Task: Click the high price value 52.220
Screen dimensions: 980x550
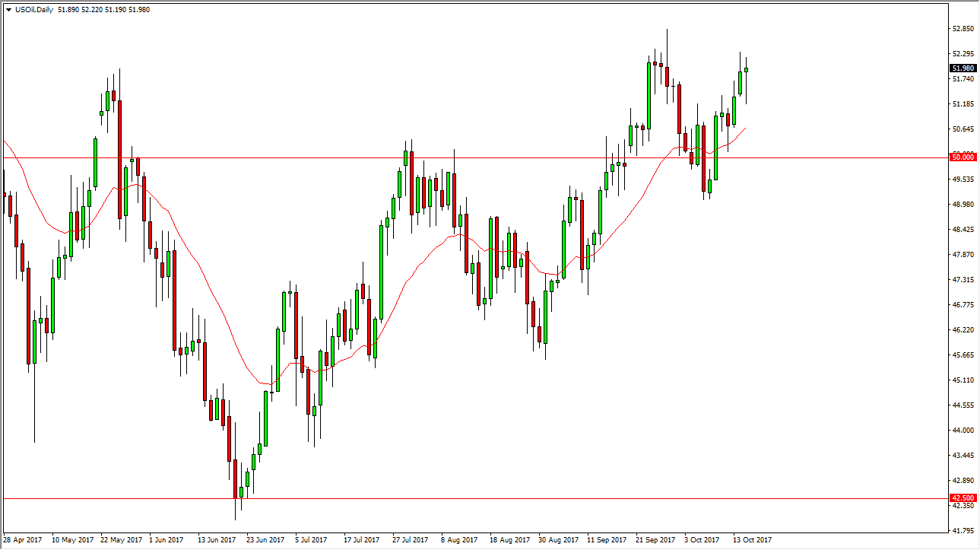Action: pos(91,9)
